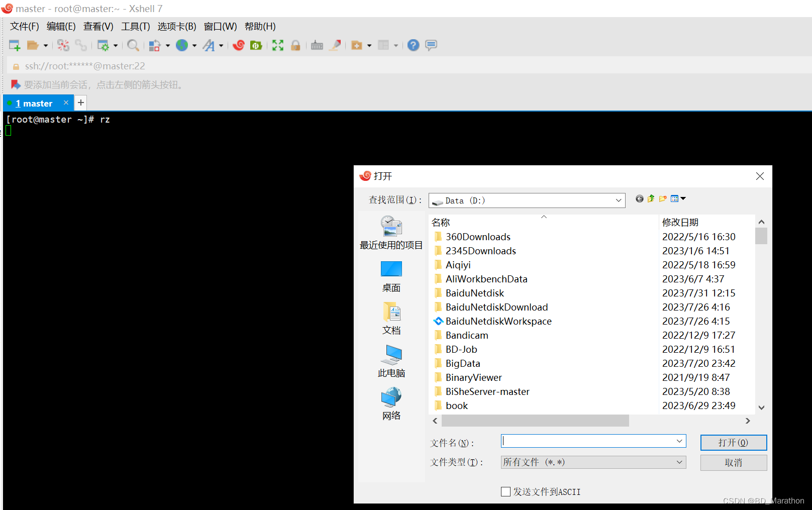Click the globe encoding icon
Viewport: 812px width, 510px height.
pos(182,45)
